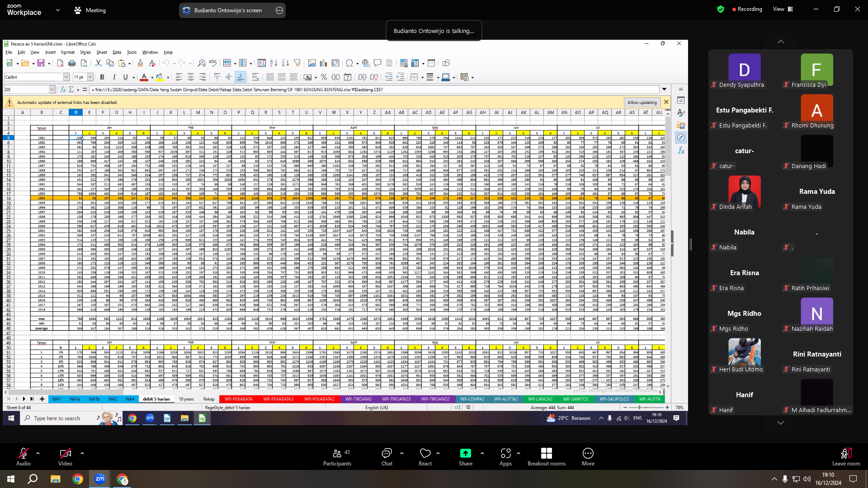The height and width of the screenshot is (488, 868).
Task: Open Zoom View options
Action: [x=783, y=9]
